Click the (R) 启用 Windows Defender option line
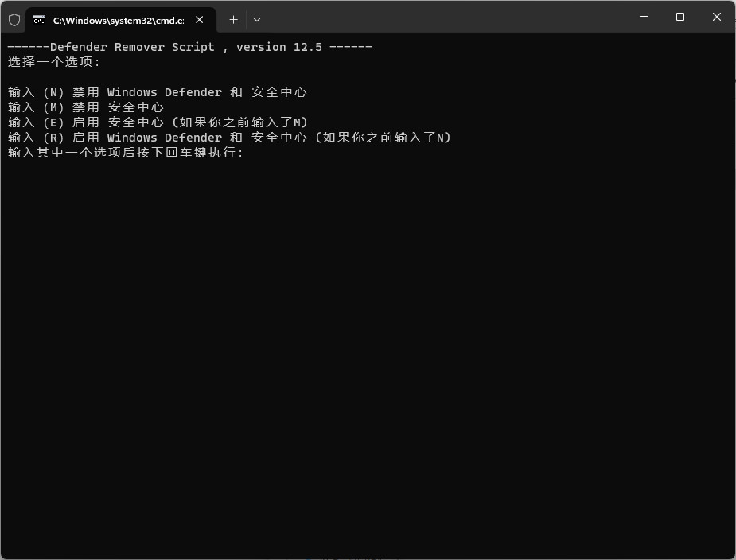This screenshot has height=560, width=736. pyautogui.click(x=229, y=137)
